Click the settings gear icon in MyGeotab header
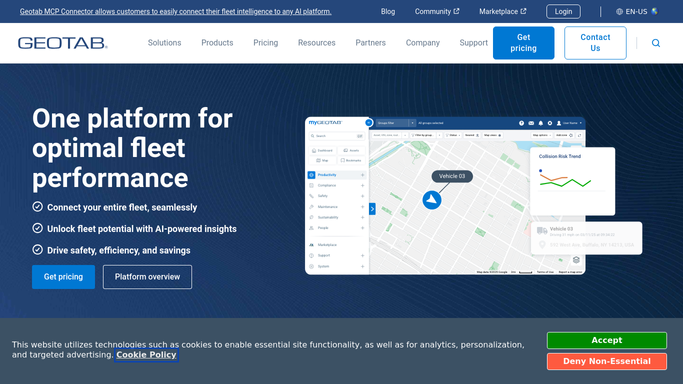Viewport: 683px width, 384px height. pos(550,123)
